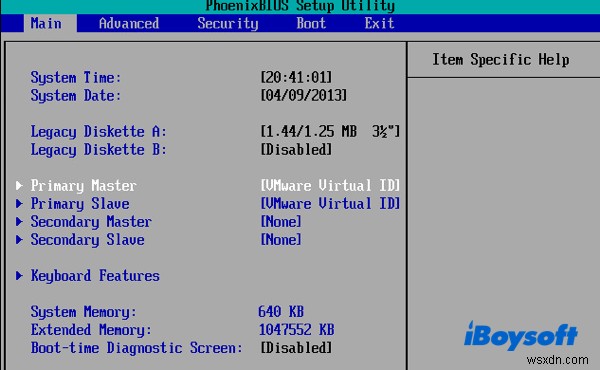Click the iBoysoft logo

520,335
